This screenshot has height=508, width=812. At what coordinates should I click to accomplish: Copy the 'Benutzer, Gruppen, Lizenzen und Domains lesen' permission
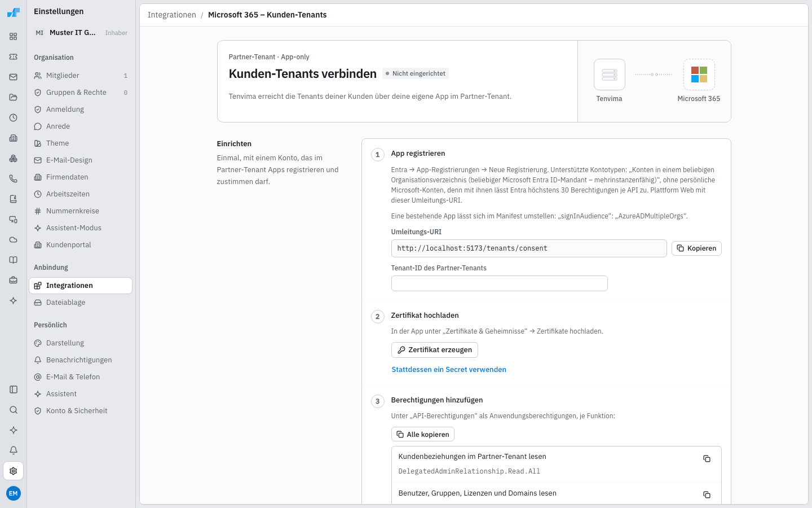[x=707, y=495]
